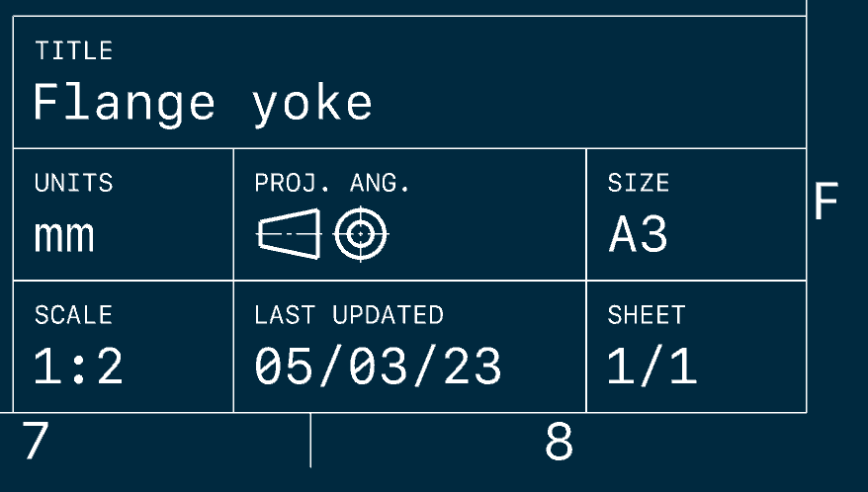Click the zone number 8 marker
Viewport: 868px width, 492px height.
coord(560,444)
